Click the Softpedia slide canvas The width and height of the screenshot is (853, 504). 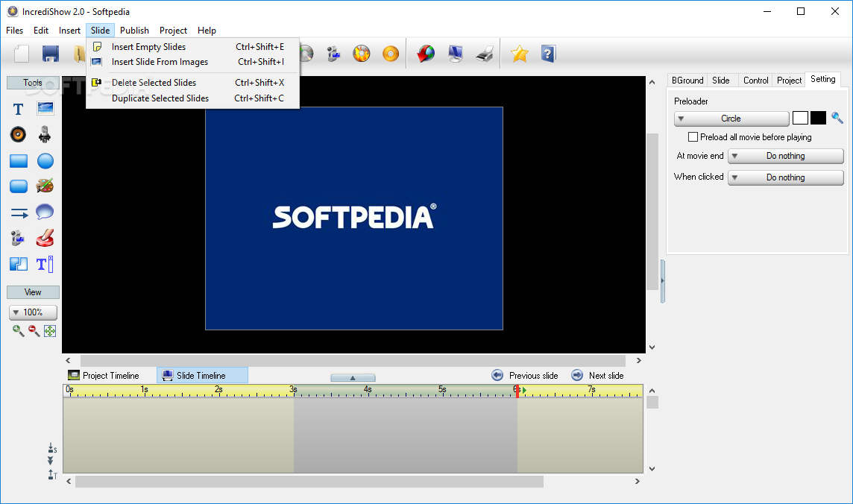coord(354,218)
